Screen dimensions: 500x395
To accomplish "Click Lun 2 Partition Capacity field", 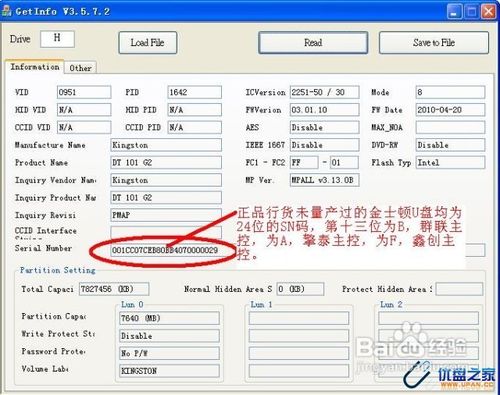I will (x=428, y=318).
